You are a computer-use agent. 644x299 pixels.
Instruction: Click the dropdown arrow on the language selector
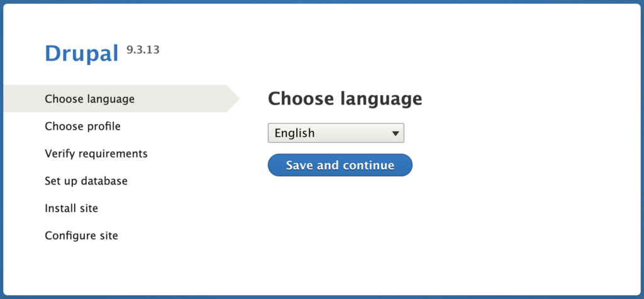(x=396, y=133)
